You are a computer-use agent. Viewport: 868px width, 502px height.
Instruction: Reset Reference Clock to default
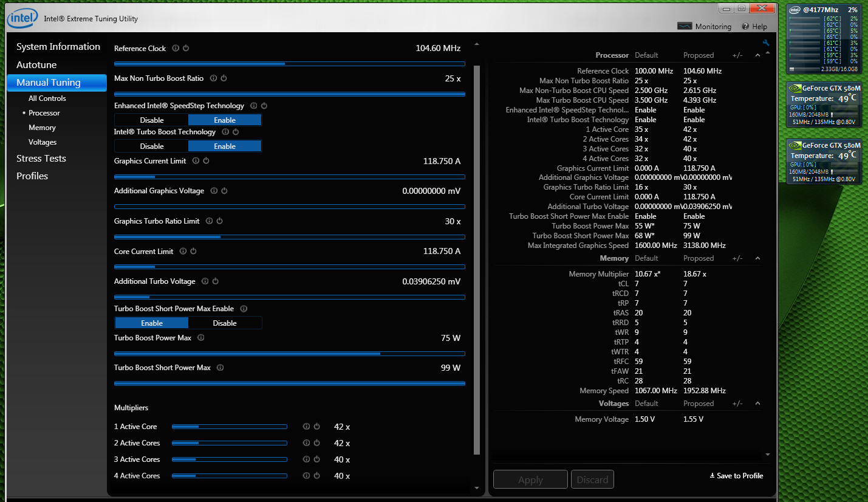point(186,48)
